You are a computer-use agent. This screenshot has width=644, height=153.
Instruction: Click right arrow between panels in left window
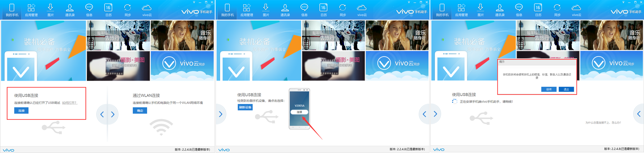tap(113, 114)
